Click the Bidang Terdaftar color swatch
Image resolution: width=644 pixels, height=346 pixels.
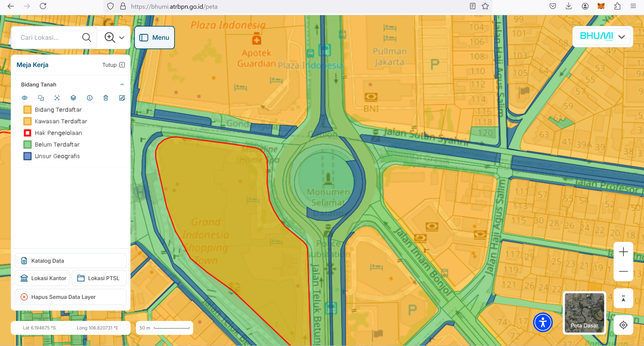coord(28,110)
